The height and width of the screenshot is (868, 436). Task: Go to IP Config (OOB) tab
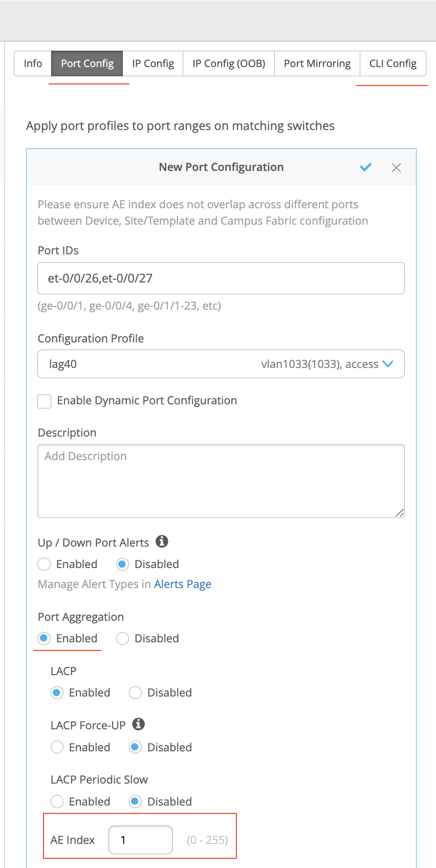[x=229, y=63]
